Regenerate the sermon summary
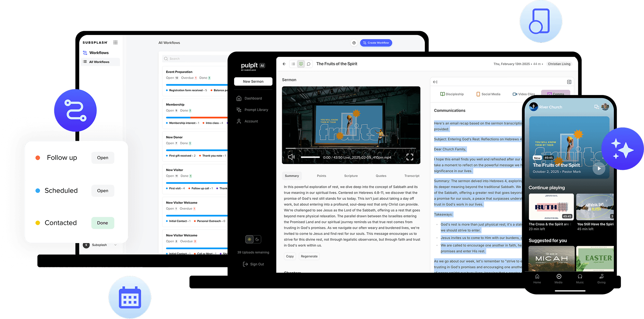This screenshot has width=644, height=319. [x=309, y=256]
